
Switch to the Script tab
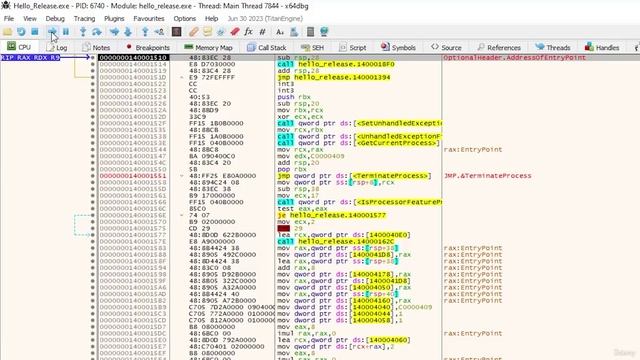pos(353,47)
